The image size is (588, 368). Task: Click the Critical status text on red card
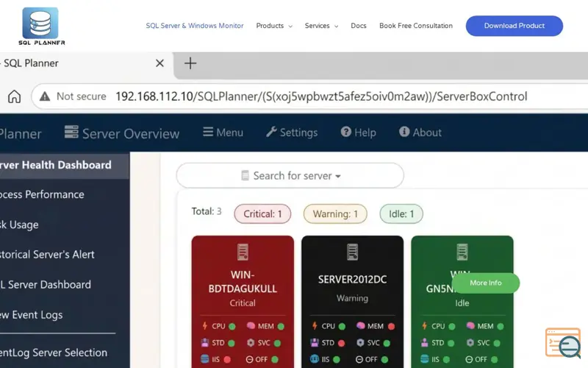point(243,302)
